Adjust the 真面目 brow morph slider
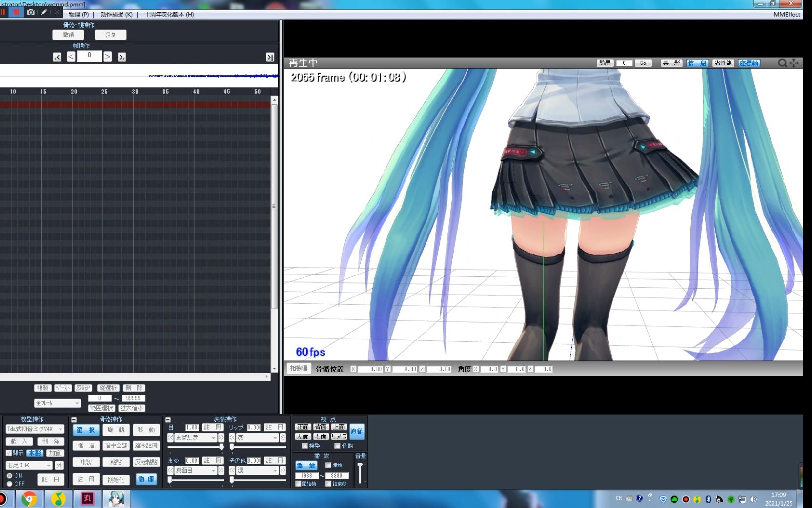 pyautogui.click(x=196, y=480)
